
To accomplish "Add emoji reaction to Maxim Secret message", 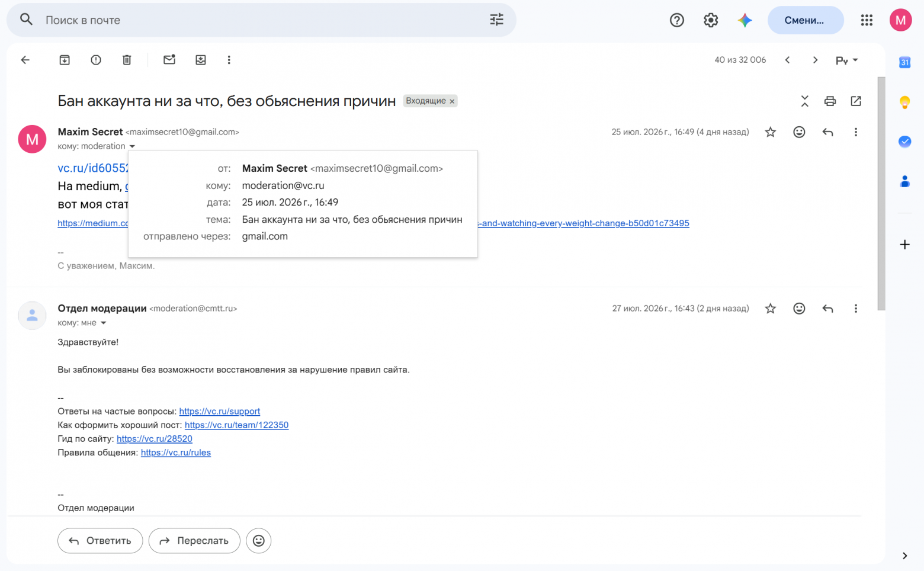I will click(799, 132).
